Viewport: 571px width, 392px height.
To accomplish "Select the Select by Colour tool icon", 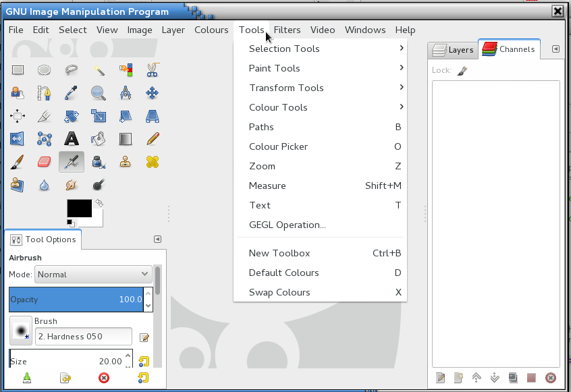I will [x=126, y=70].
